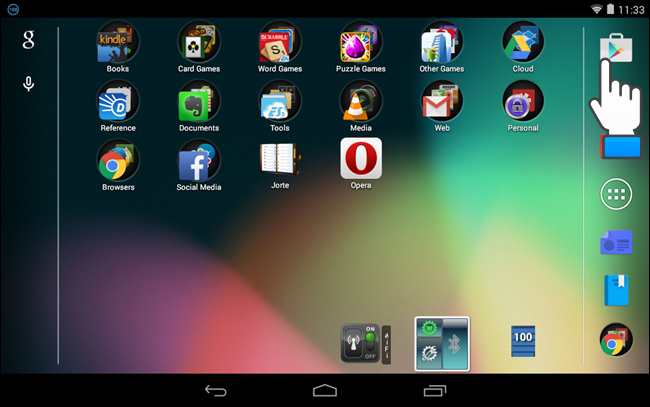The width and height of the screenshot is (650, 407).
Task: Open the Other Games folder
Action: (x=441, y=42)
